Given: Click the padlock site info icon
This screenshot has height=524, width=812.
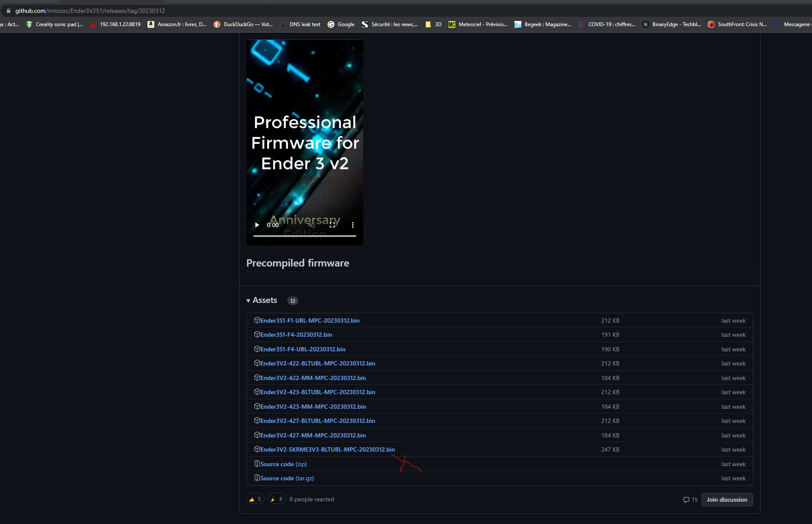Looking at the screenshot, I should tap(8, 11).
